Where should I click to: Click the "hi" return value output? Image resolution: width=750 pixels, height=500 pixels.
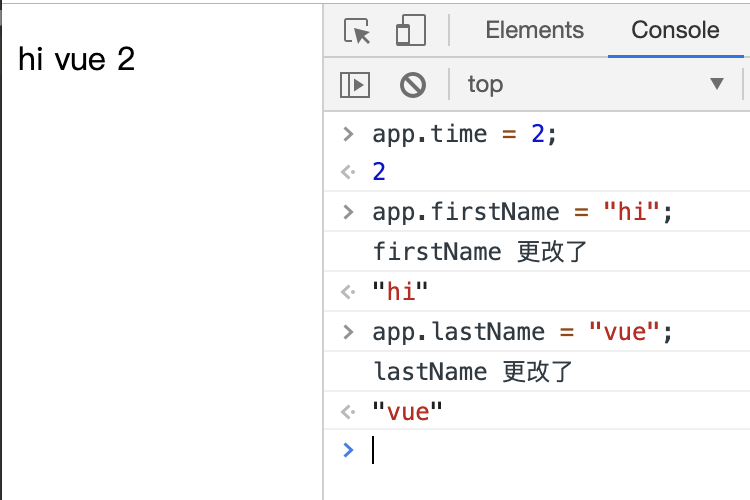click(x=400, y=291)
